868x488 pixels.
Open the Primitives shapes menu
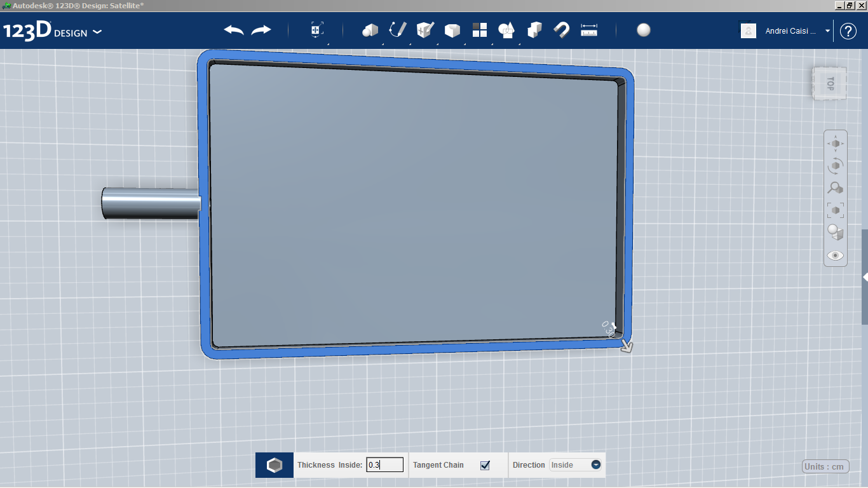tap(370, 30)
